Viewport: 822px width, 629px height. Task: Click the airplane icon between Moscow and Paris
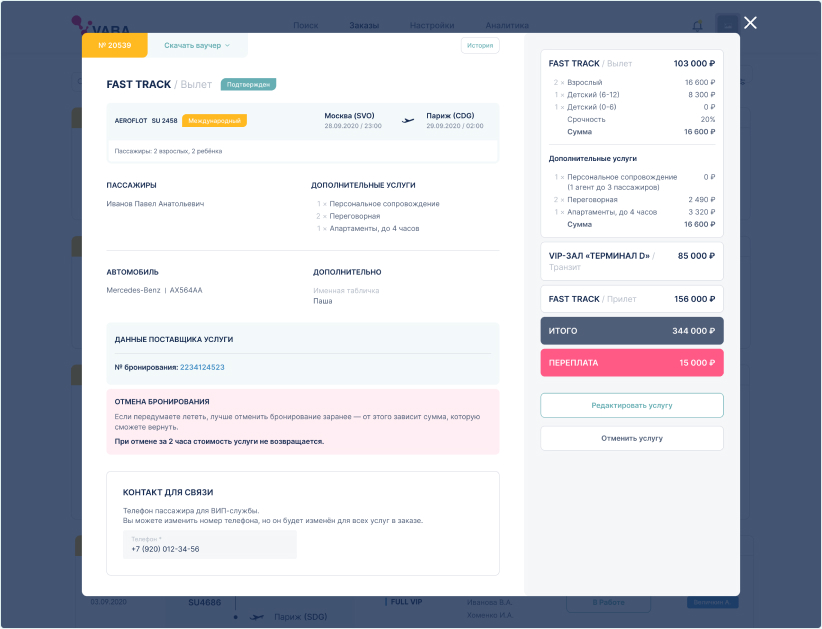pyautogui.click(x=408, y=121)
